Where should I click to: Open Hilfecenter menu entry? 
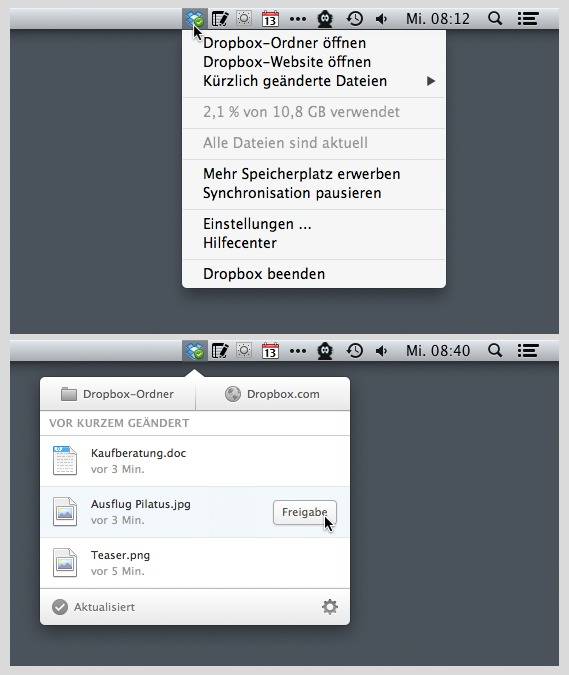coord(314,243)
